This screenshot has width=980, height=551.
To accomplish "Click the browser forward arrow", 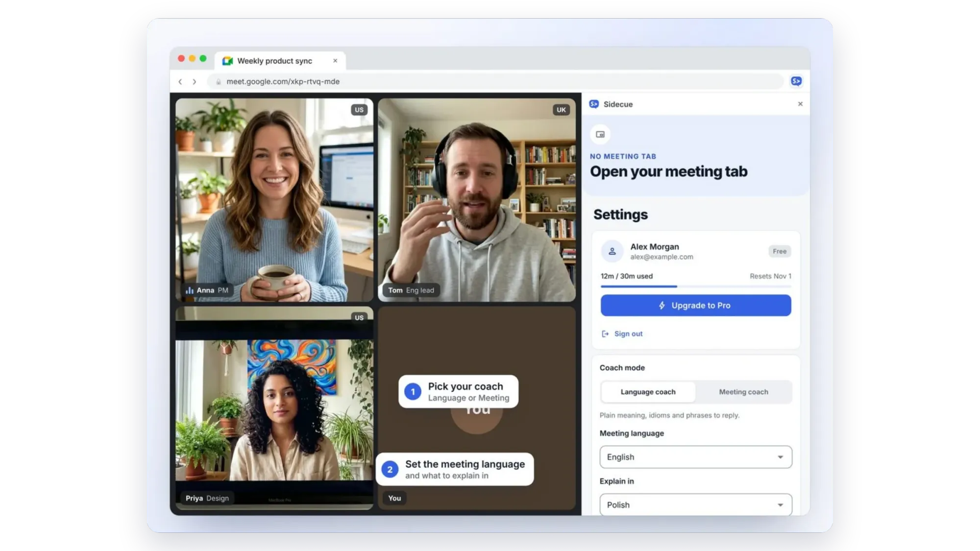I will click(195, 82).
